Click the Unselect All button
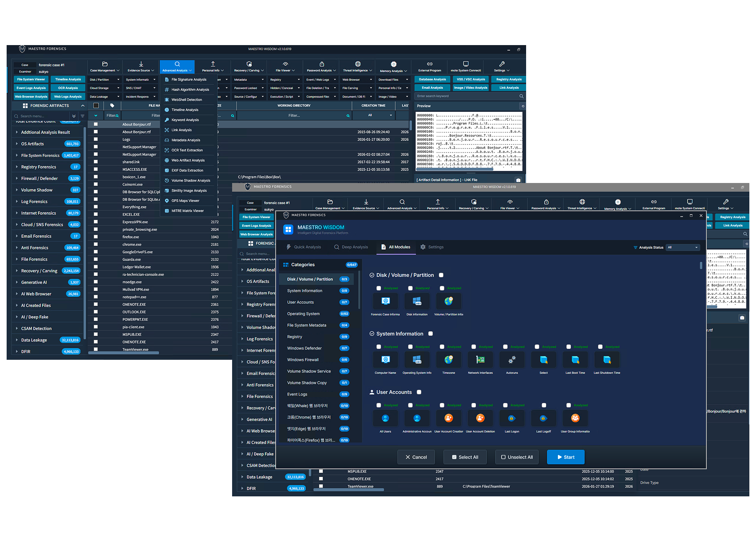 pos(517,457)
